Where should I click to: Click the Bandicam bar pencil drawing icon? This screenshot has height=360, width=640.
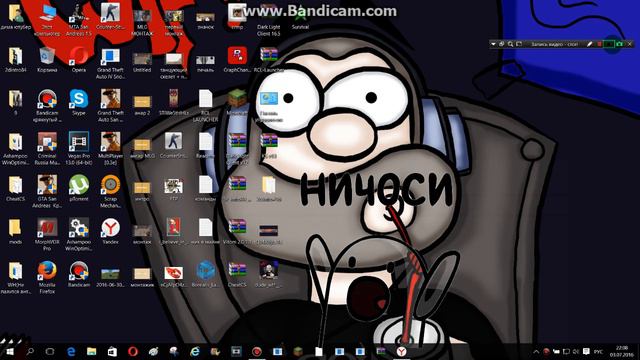click(589, 44)
